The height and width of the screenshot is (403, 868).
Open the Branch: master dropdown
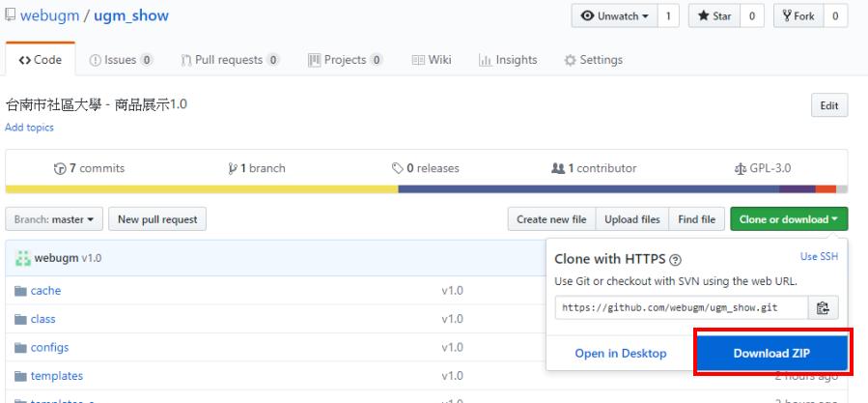click(54, 219)
